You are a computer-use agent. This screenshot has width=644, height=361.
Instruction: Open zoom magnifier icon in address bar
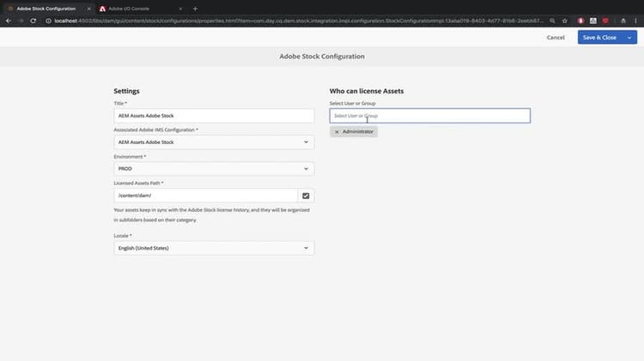click(552, 21)
